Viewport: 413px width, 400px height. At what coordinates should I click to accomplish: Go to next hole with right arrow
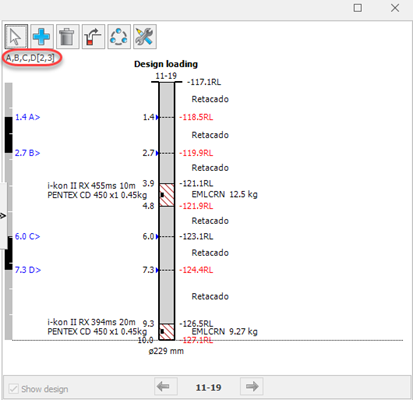[252, 387]
